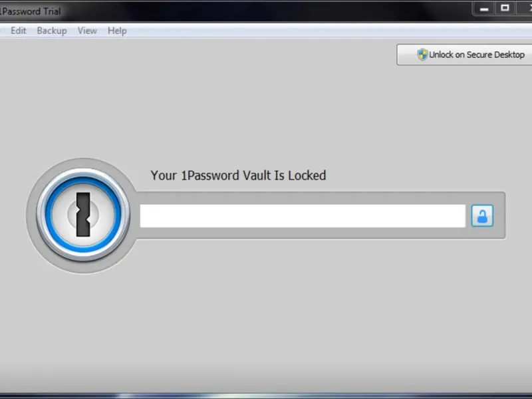Open the Backup menu
The width and height of the screenshot is (532, 399).
point(52,31)
